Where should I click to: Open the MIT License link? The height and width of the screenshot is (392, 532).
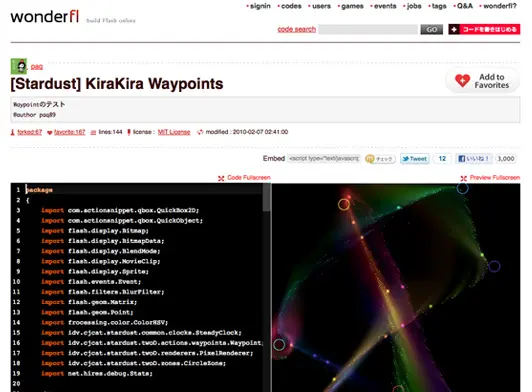pyautogui.click(x=174, y=132)
